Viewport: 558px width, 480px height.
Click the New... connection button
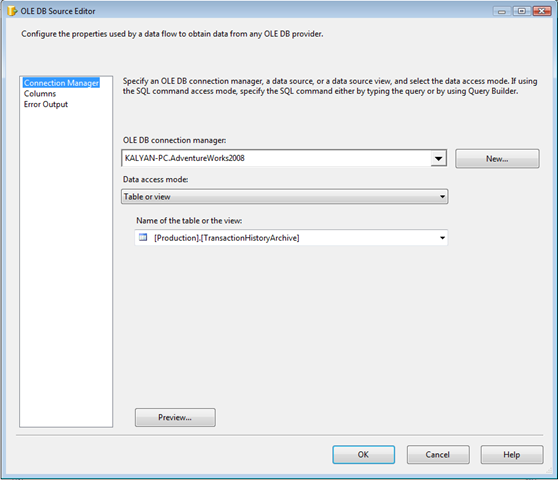pos(497,159)
